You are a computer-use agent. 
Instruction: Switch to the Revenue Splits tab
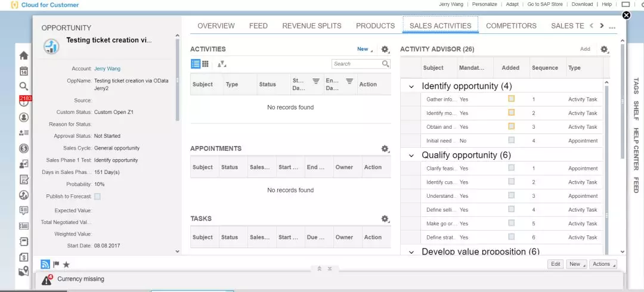pyautogui.click(x=312, y=26)
